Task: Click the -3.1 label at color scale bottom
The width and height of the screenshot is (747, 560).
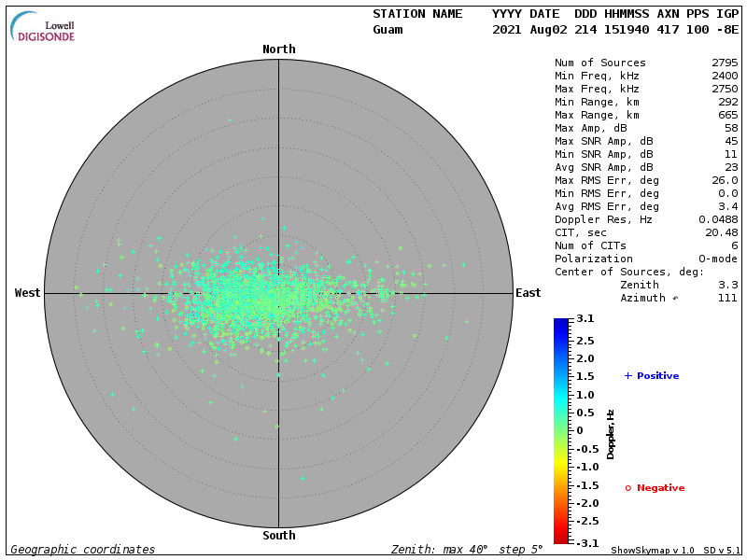Action: (585, 541)
